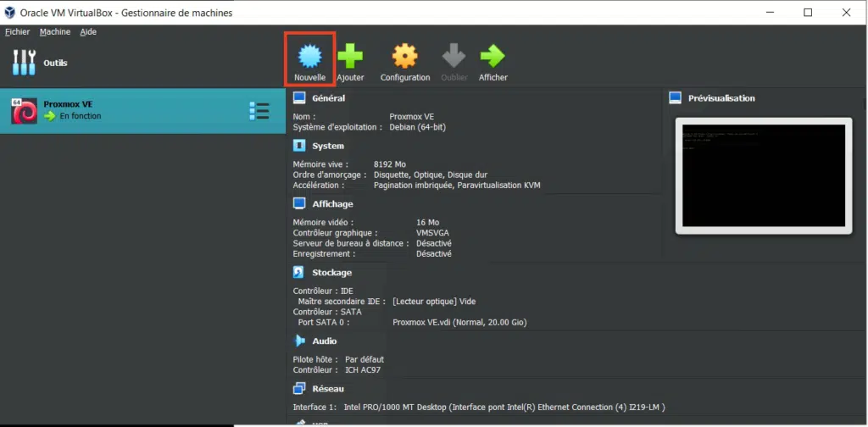Viewport: 868px width, 427px height.
Task: Click the Réseau section network icon
Action: [x=299, y=388]
